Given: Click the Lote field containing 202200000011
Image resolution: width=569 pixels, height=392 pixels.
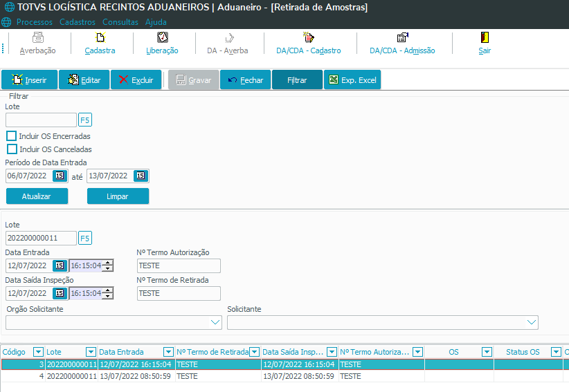Looking at the screenshot, I should [41, 238].
